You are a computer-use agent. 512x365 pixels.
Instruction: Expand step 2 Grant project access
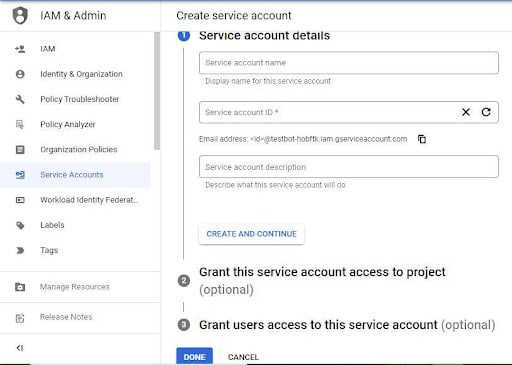tap(322, 281)
